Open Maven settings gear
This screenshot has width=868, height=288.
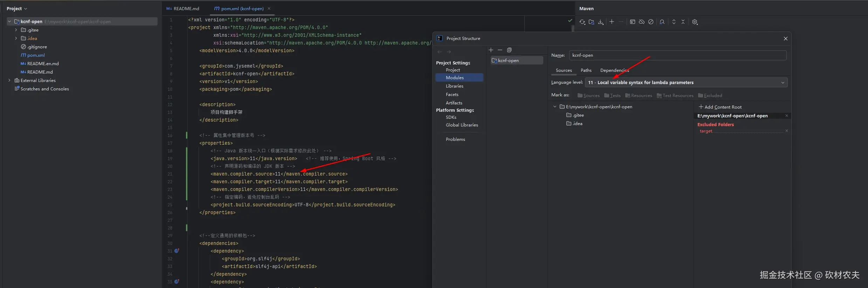tap(695, 22)
